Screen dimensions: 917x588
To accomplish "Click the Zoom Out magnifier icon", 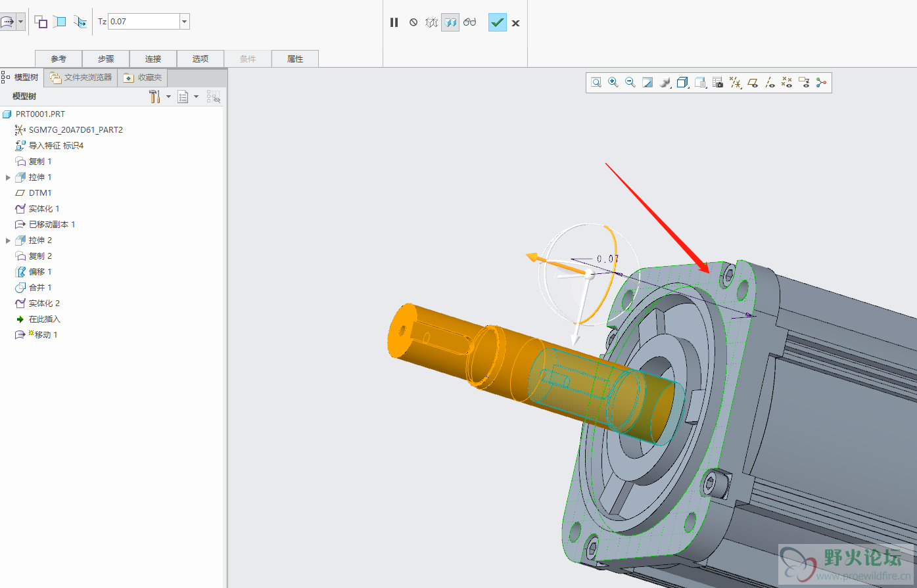I will tap(630, 82).
